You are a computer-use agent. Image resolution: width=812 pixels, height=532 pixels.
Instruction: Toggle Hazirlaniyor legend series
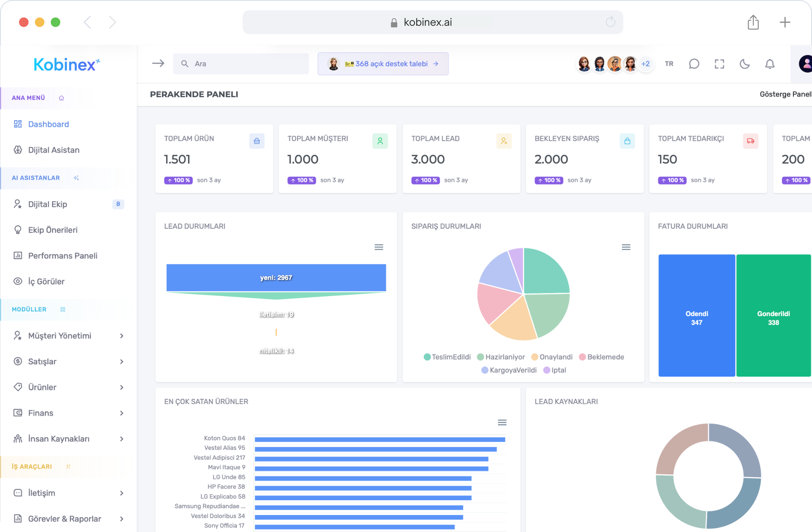pos(501,357)
